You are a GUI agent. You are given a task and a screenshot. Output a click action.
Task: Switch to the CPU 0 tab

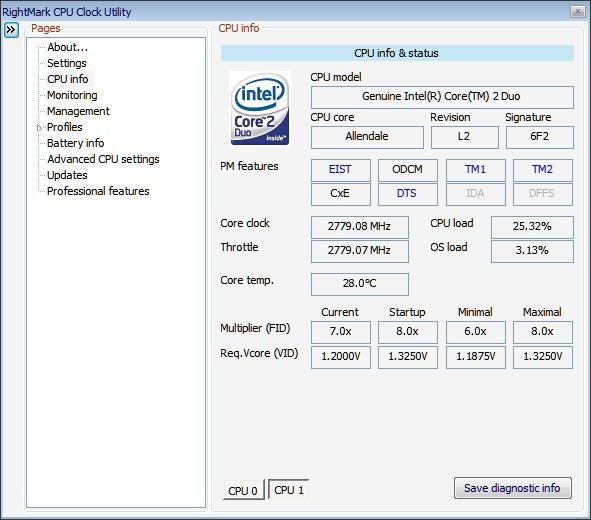243,490
